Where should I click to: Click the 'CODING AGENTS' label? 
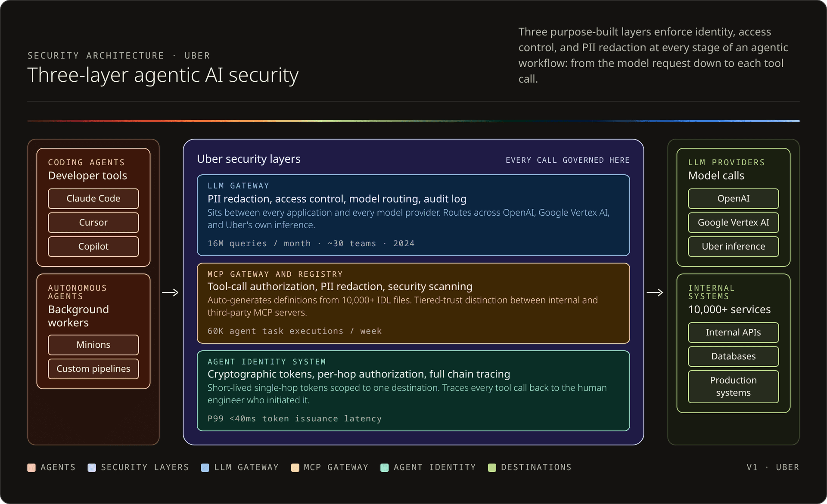click(86, 163)
